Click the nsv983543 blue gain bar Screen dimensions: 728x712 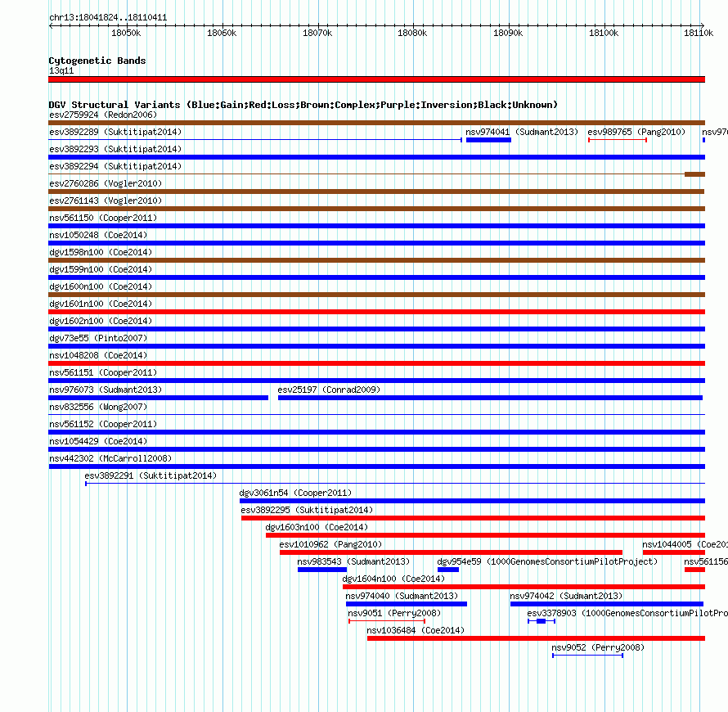[322, 570]
